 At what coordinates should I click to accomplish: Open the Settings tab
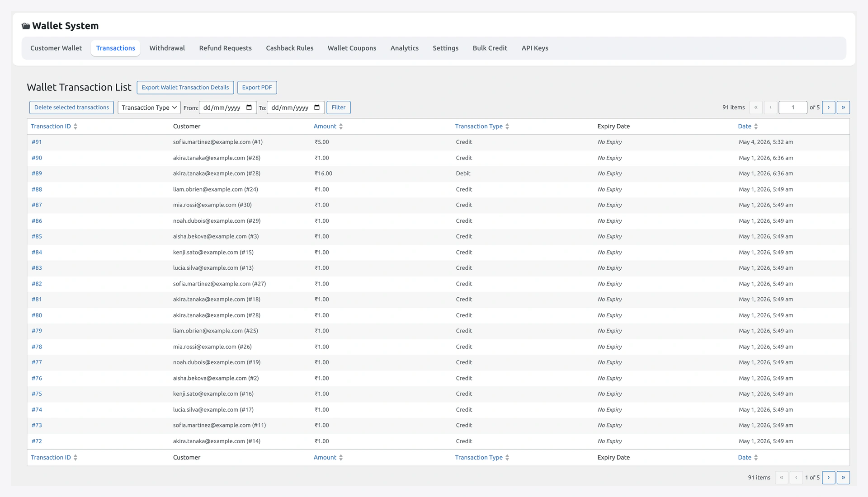[x=446, y=48]
